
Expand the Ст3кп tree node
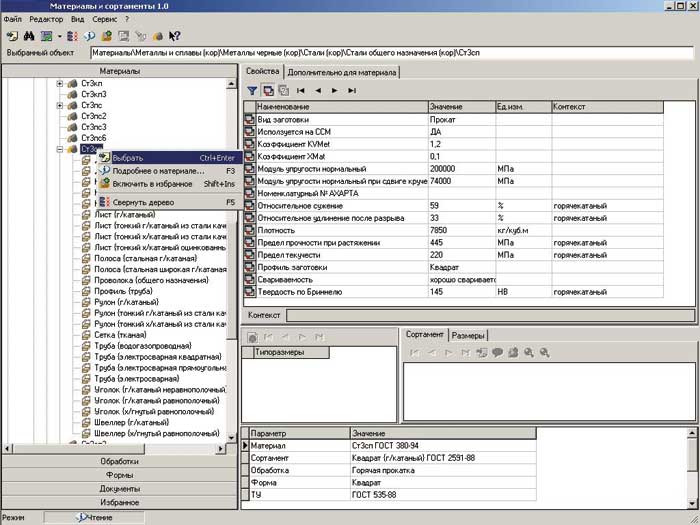pos(60,83)
